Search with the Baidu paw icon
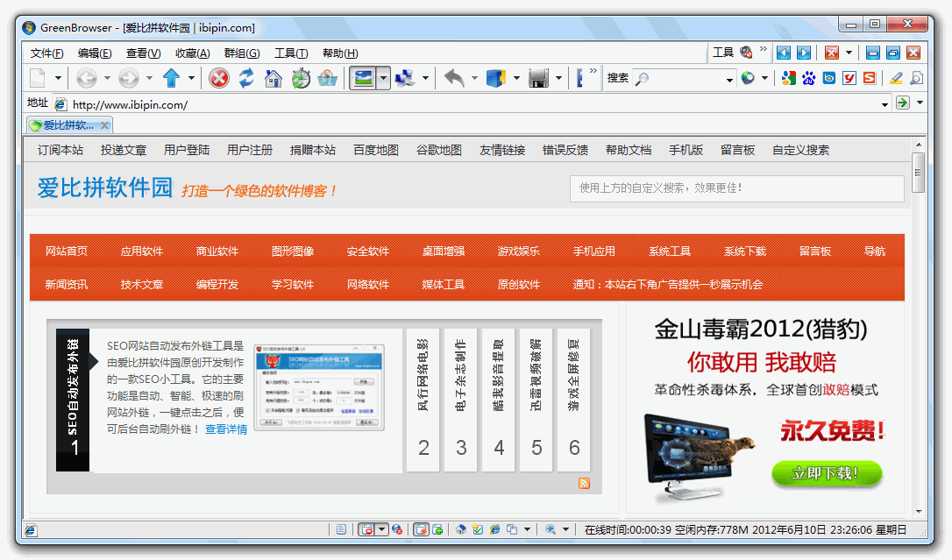The width and height of the screenshot is (952, 560). (809, 78)
